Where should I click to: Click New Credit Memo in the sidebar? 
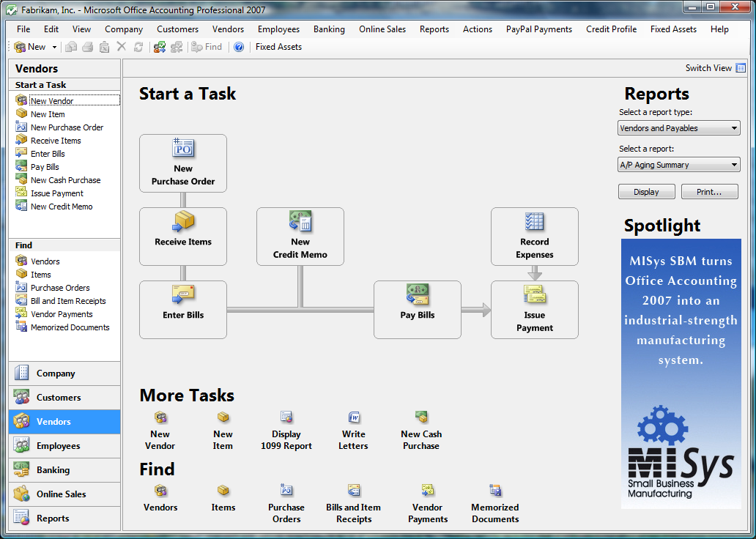[x=62, y=207]
